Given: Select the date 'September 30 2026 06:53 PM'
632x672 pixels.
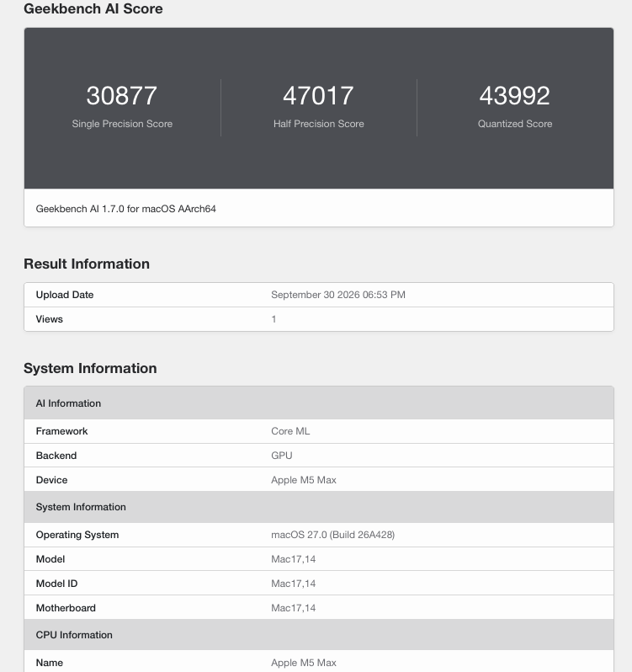Looking at the screenshot, I should coord(338,295).
